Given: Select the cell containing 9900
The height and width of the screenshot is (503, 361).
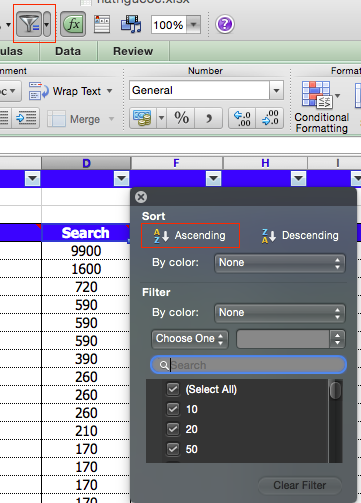Looking at the screenshot, I should click(x=86, y=251).
